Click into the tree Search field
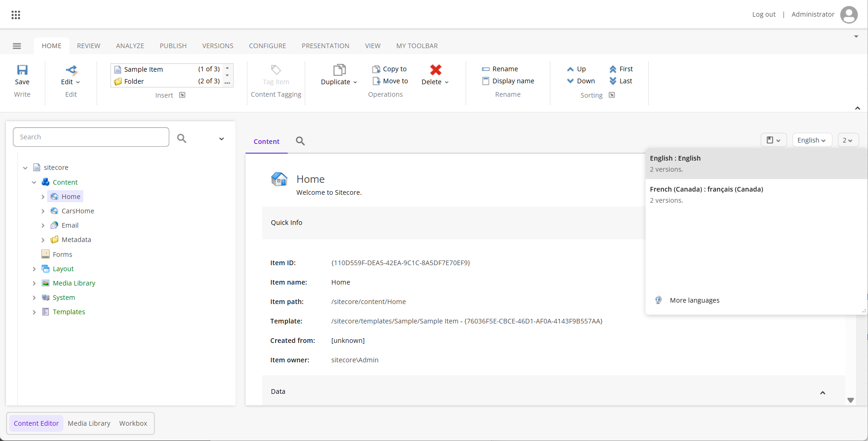 point(91,137)
